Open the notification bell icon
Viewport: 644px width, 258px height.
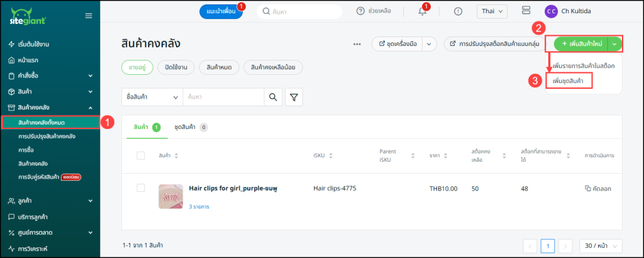click(x=423, y=11)
